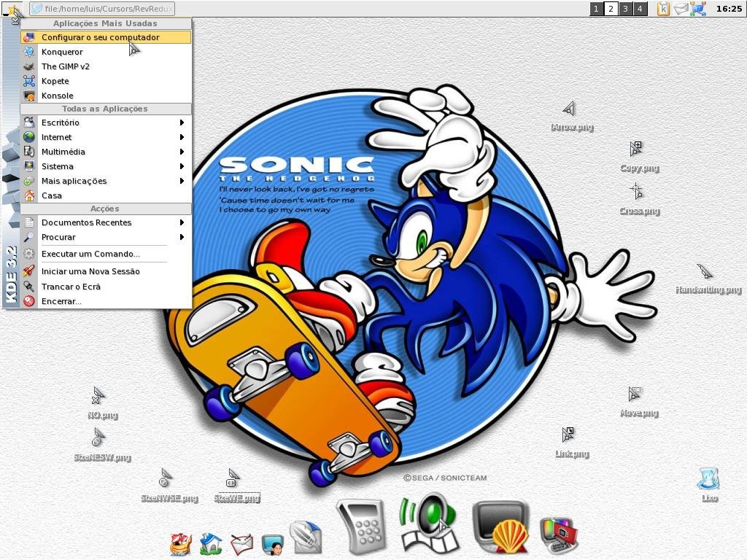Click the monitor with face dock icon
The height and width of the screenshot is (560, 747).
(x=273, y=544)
